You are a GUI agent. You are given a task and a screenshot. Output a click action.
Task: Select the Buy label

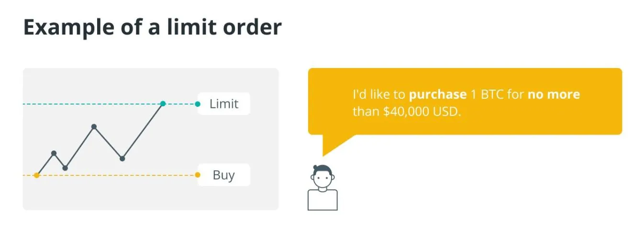(223, 175)
